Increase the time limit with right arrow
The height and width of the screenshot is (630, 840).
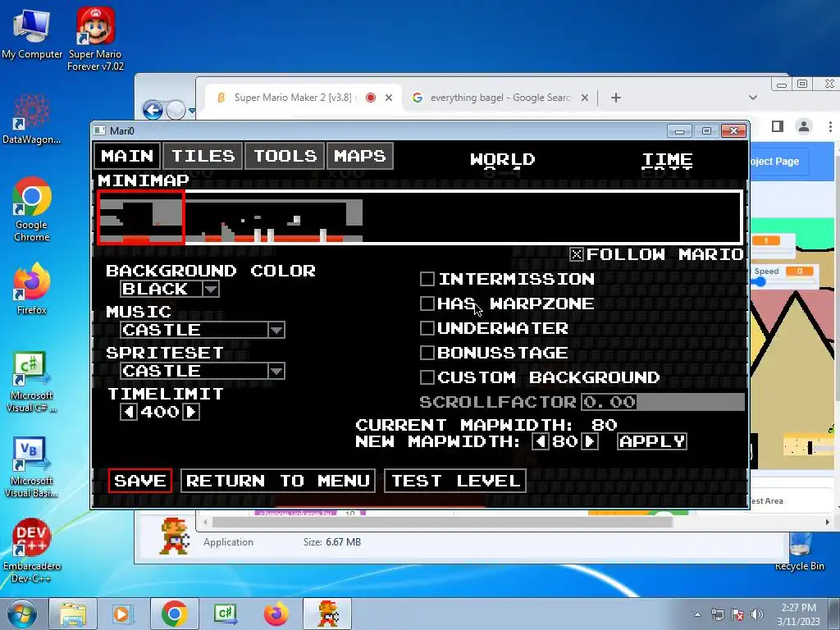[191, 412]
